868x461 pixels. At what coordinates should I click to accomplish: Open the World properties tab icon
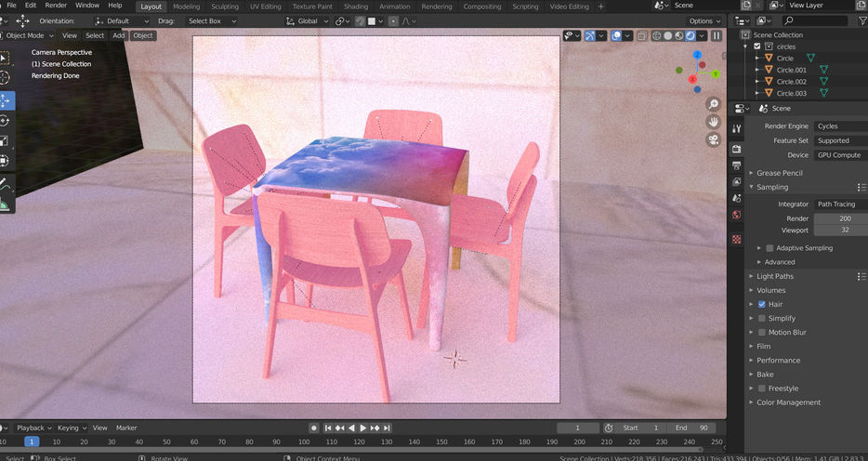[736, 215]
